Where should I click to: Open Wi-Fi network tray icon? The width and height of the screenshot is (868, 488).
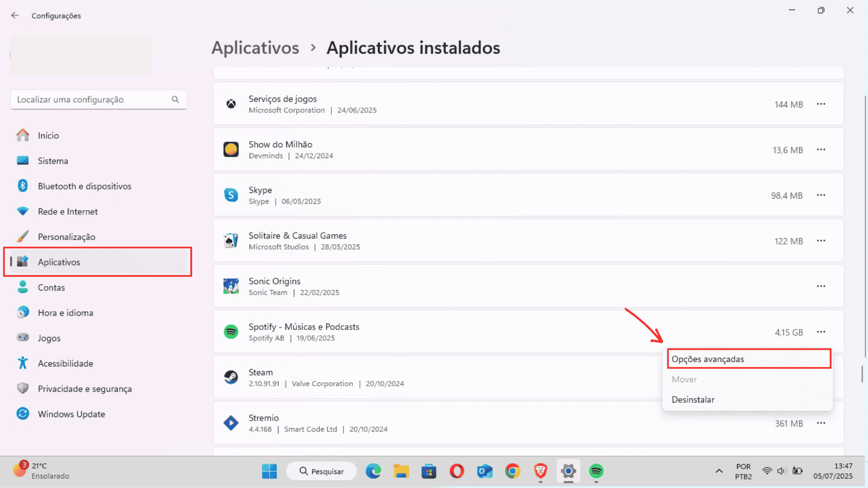pos(767,471)
